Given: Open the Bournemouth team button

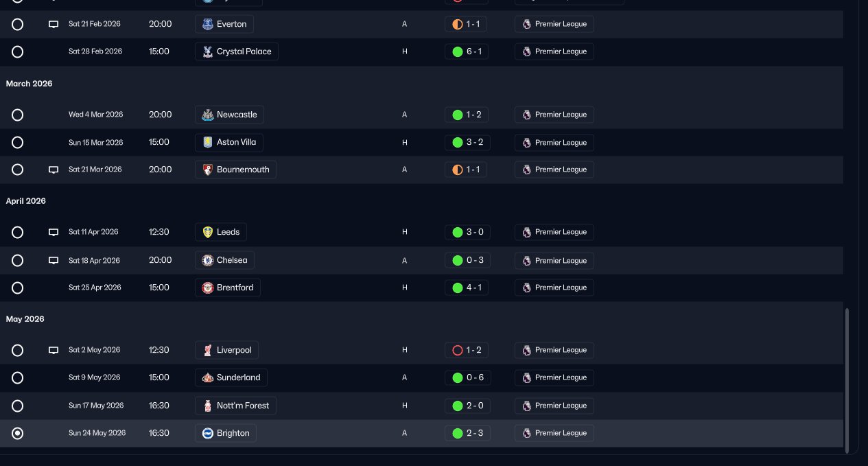Looking at the screenshot, I should tap(235, 170).
